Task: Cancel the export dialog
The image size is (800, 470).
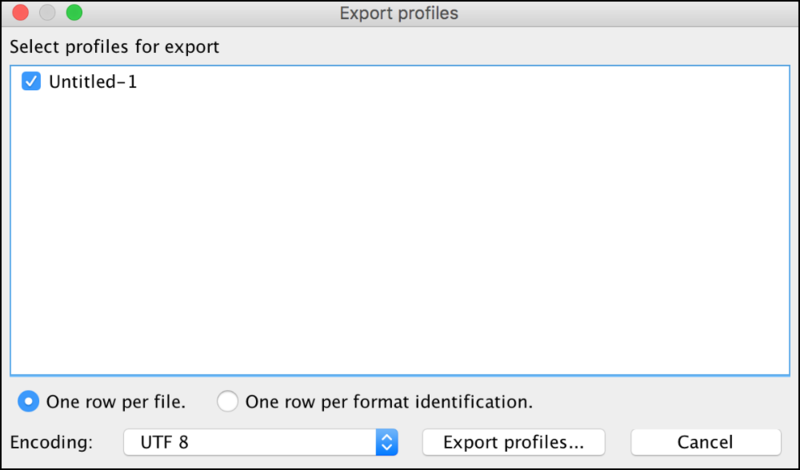Action: 705,442
